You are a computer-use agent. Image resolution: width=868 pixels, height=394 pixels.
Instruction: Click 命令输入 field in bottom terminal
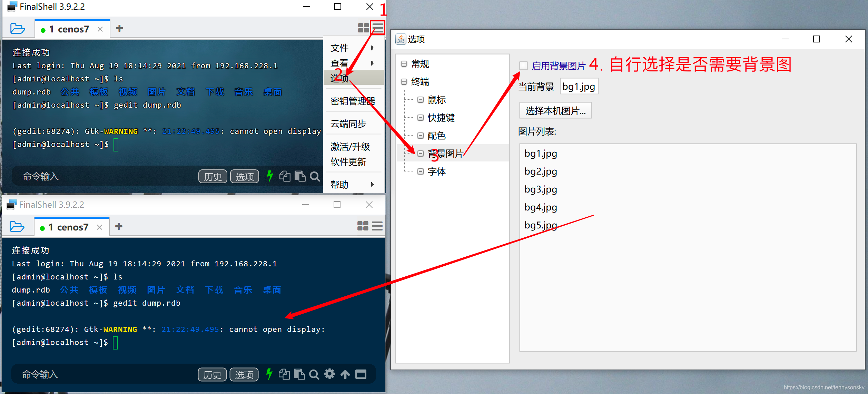[103, 374]
